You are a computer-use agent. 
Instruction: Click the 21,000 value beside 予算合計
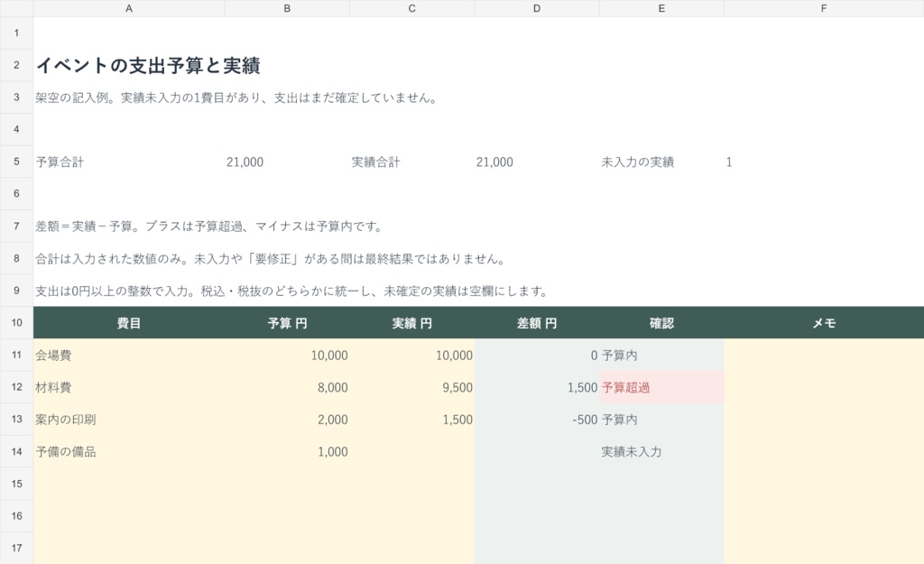pos(245,162)
